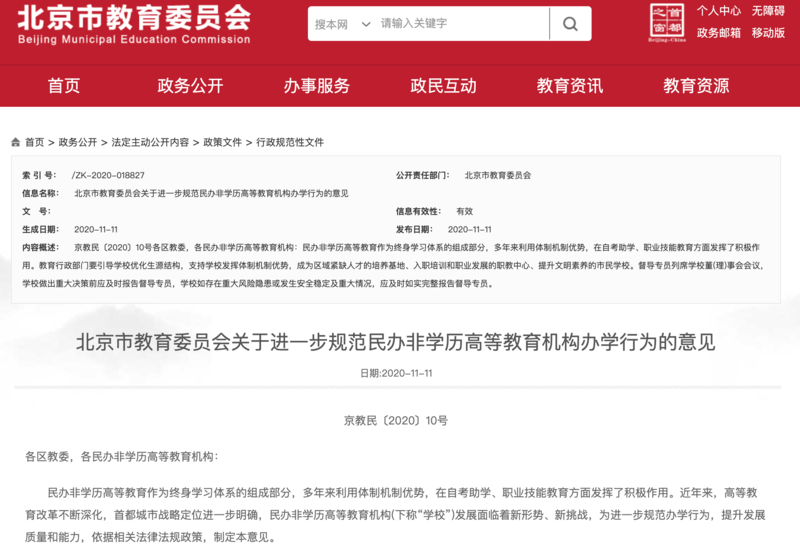This screenshot has width=800, height=559.
Task: Click the dropdown chevron beside 搜本网
Action: (x=365, y=24)
